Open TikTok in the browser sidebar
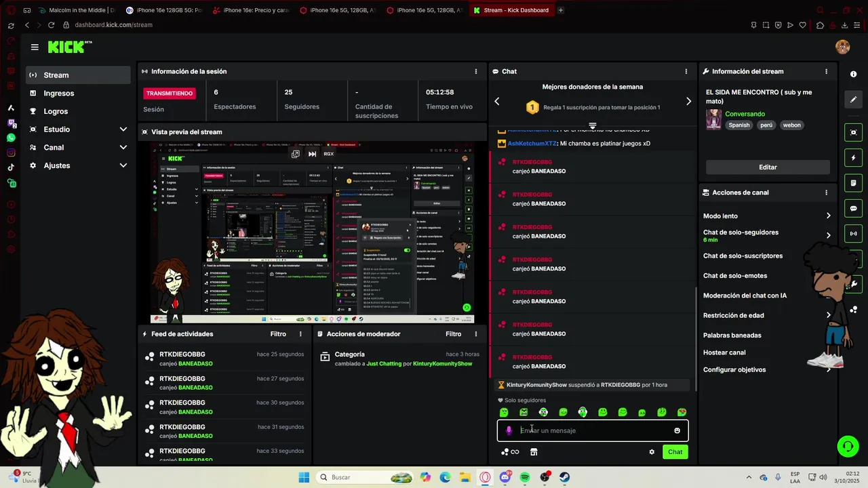 pos(11,167)
